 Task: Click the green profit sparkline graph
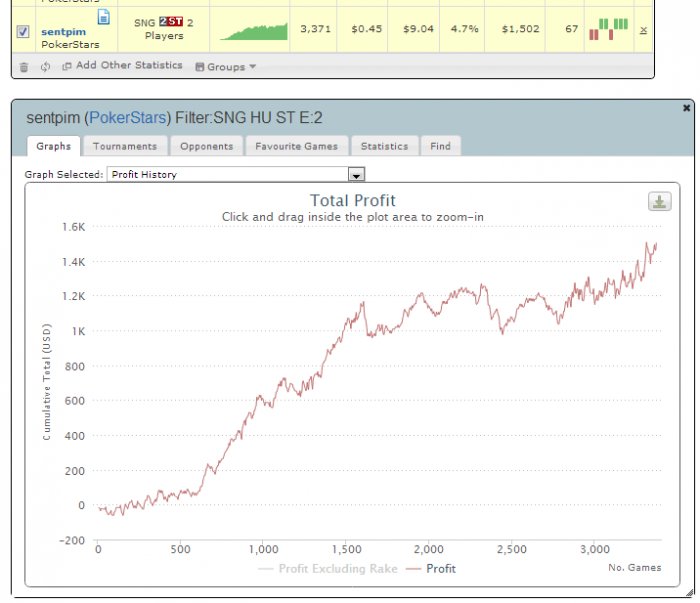coord(254,32)
